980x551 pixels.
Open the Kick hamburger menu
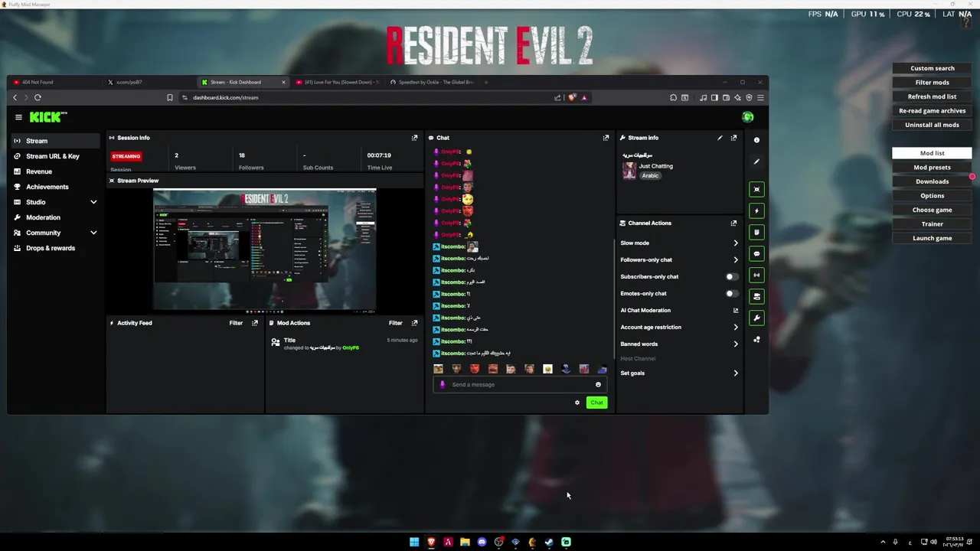(18, 117)
